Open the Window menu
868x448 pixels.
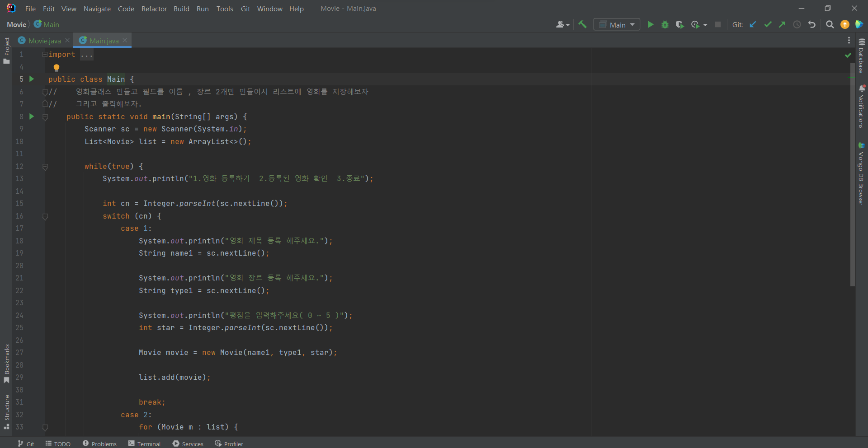click(x=269, y=9)
